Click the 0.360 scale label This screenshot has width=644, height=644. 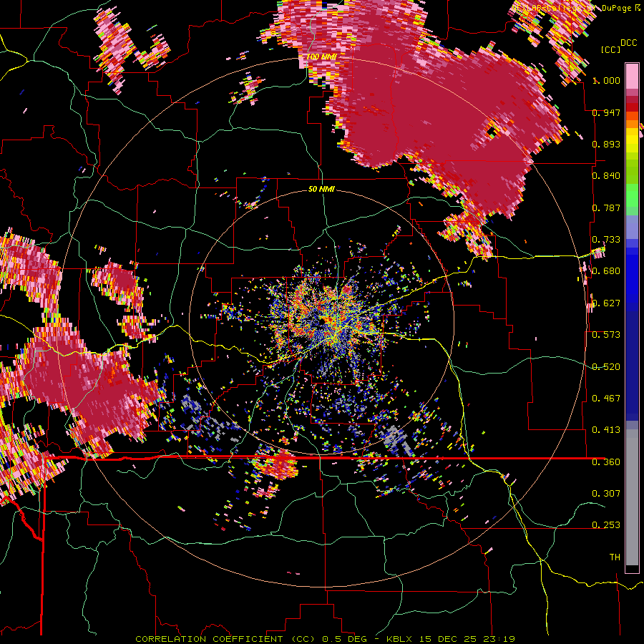click(x=606, y=462)
